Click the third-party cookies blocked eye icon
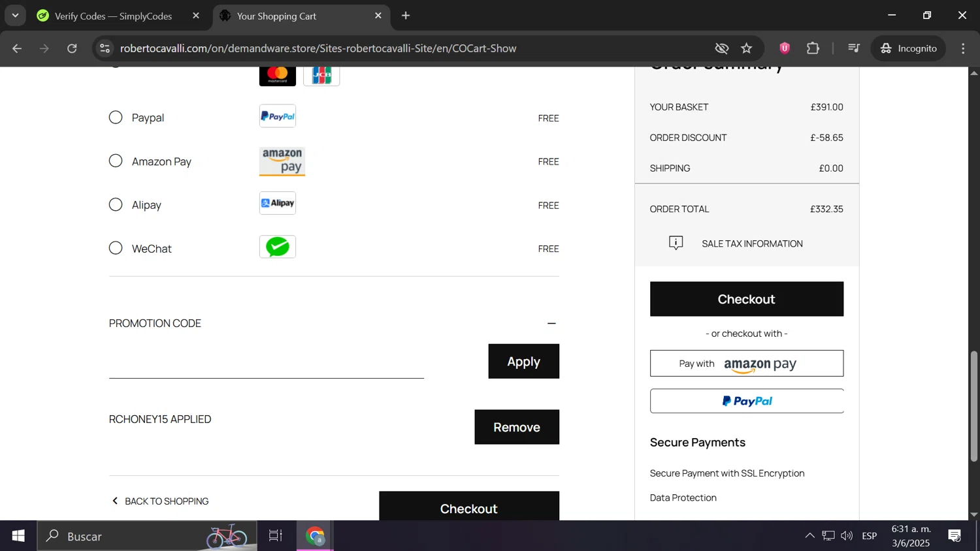Viewport: 980px width, 551px height. click(721, 48)
